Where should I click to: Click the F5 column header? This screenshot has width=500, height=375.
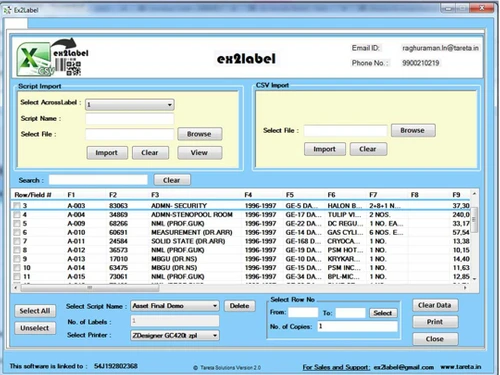(x=290, y=195)
